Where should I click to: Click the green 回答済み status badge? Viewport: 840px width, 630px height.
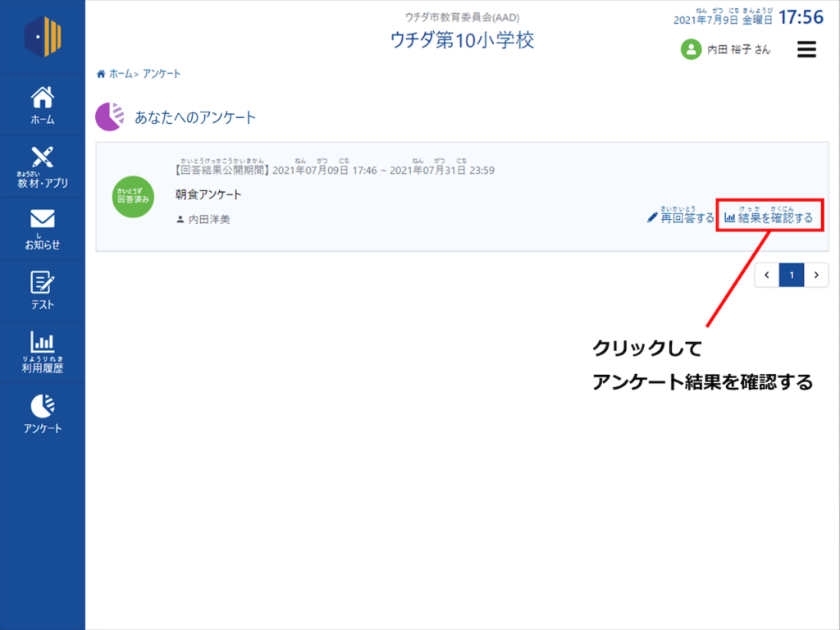tap(133, 197)
